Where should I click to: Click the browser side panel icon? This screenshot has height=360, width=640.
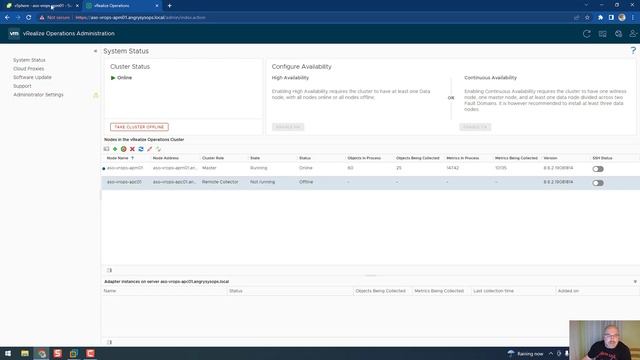[x=611, y=18]
